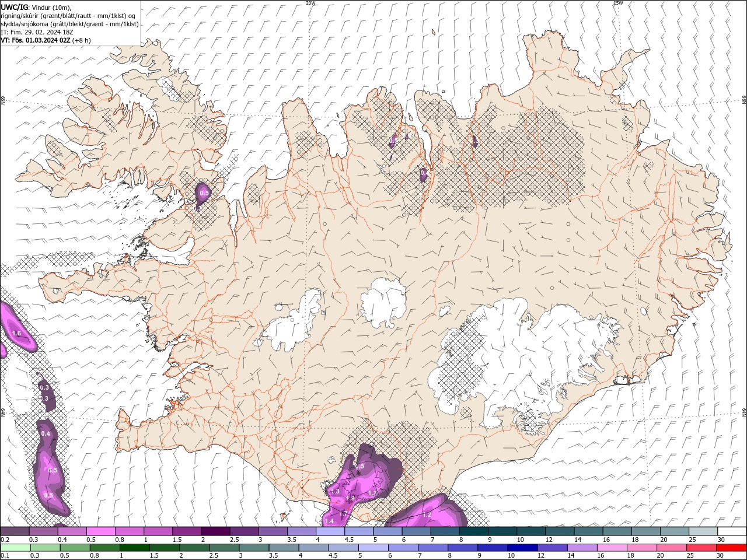This screenshot has height=560, width=747.
Task: Click the '0.8' label in the top legend row
Action: point(120,540)
